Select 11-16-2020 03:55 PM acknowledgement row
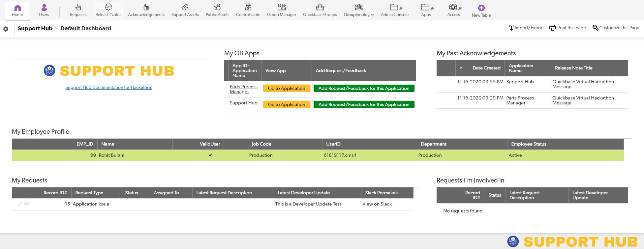 click(532, 84)
